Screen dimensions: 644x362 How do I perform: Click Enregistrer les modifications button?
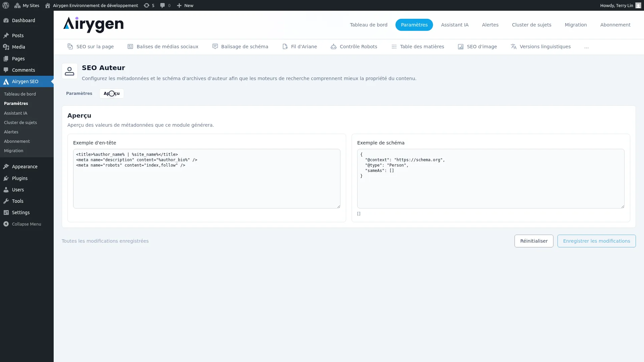pos(597,241)
